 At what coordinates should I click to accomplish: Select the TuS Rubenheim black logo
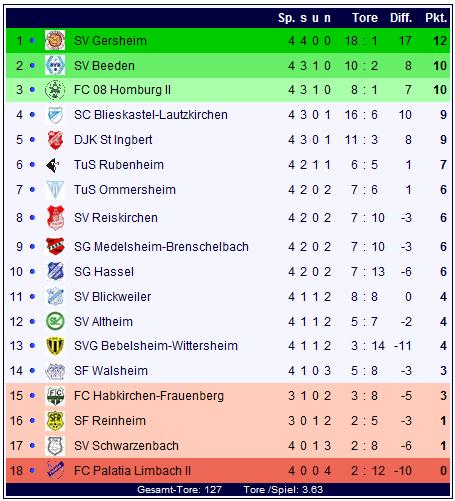(x=53, y=165)
